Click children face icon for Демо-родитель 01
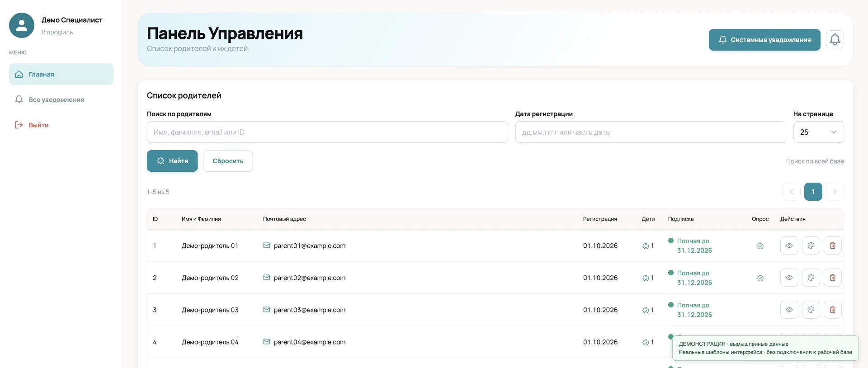This screenshot has width=868, height=368. coord(646,246)
